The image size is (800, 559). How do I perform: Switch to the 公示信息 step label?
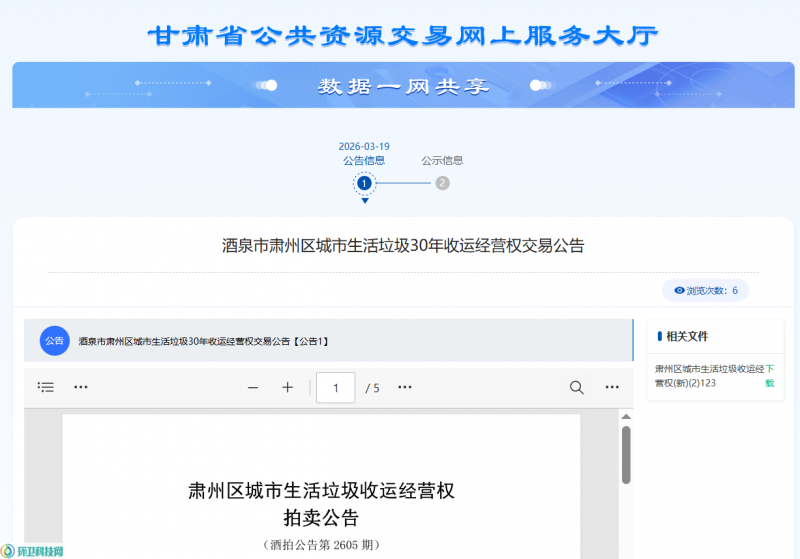click(442, 160)
